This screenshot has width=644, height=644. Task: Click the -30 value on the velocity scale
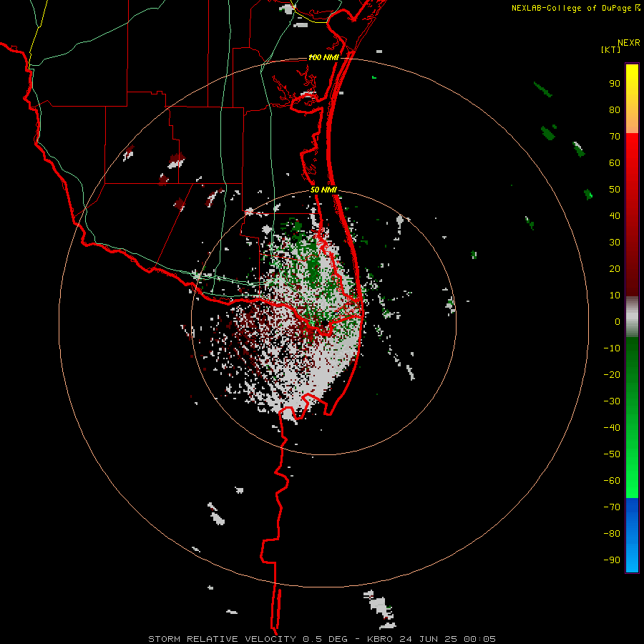coord(612,401)
